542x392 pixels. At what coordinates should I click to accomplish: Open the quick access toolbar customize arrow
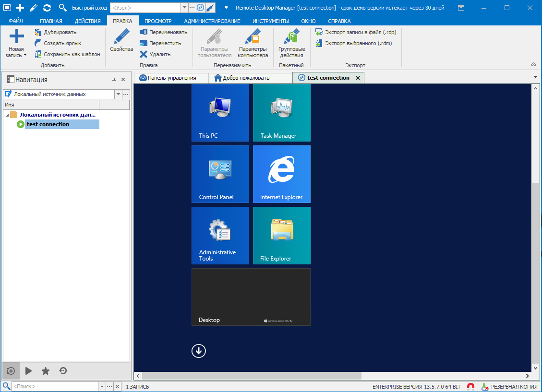[227, 8]
